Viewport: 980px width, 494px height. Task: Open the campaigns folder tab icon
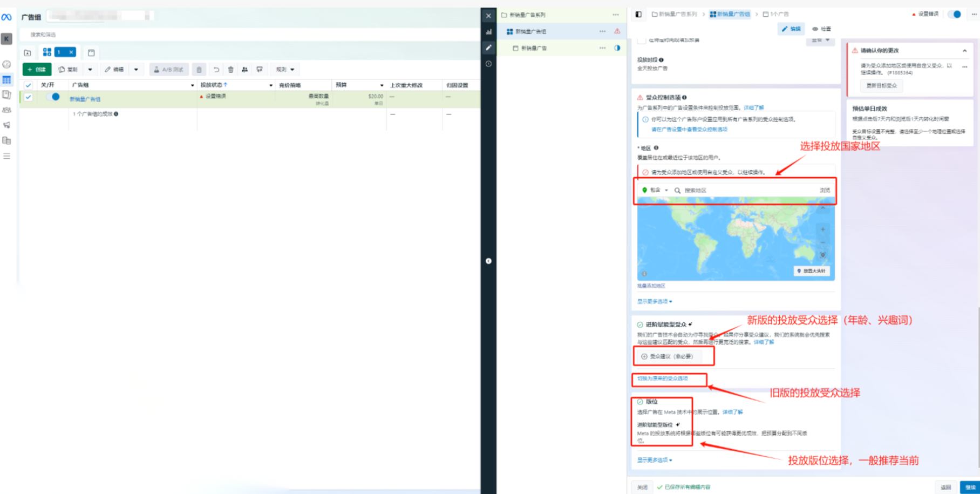[x=28, y=53]
